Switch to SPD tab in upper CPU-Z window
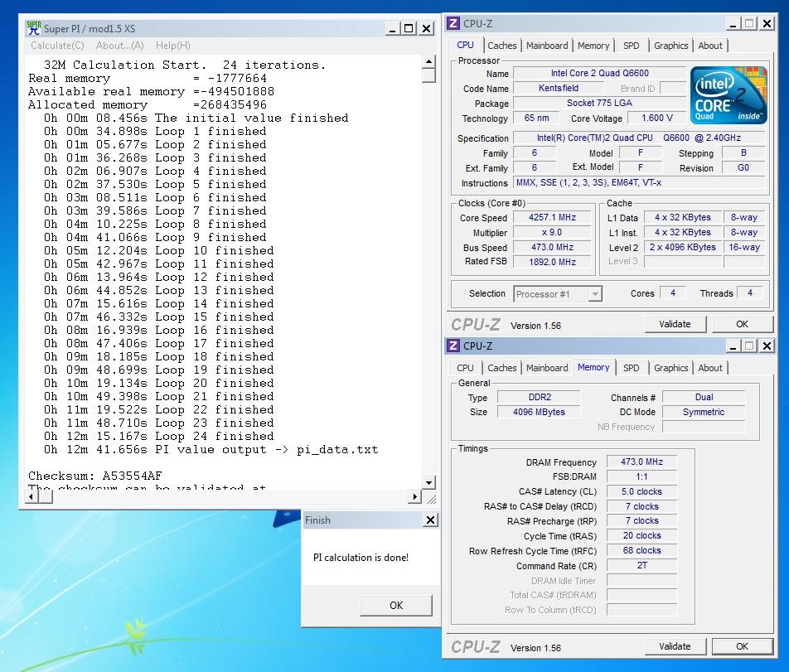 coord(631,46)
